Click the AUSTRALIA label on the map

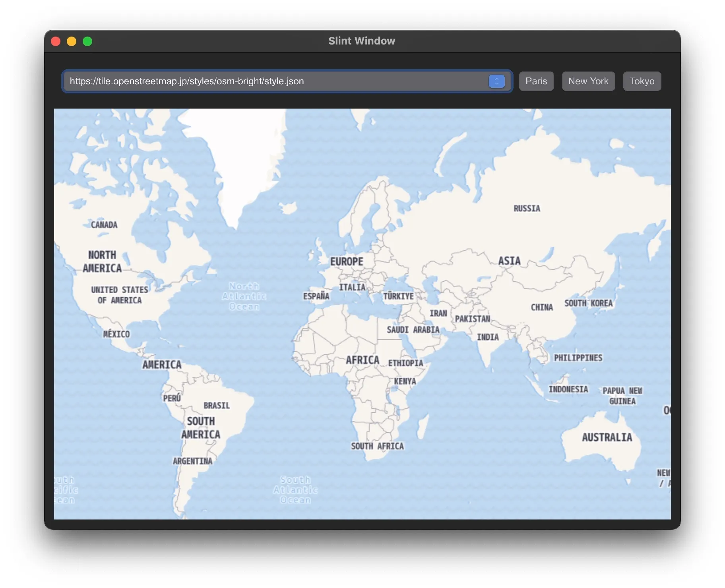click(607, 437)
